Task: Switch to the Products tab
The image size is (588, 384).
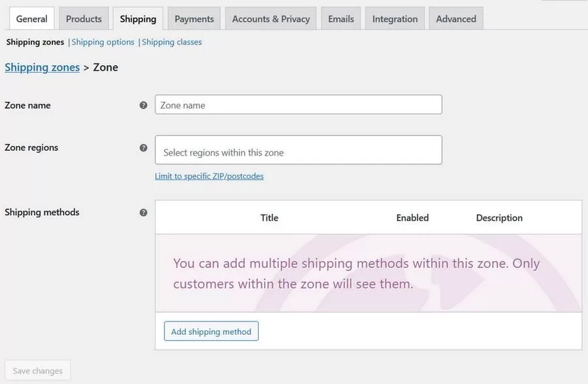Action: (84, 19)
